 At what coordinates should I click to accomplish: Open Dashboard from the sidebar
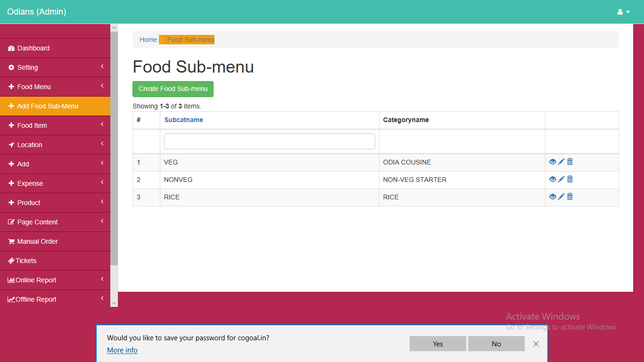33,48
